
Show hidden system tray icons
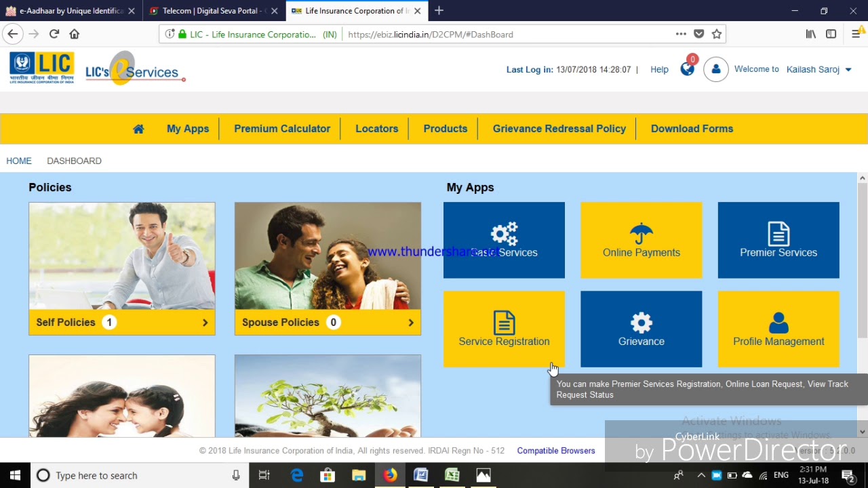tap(701, 475)
